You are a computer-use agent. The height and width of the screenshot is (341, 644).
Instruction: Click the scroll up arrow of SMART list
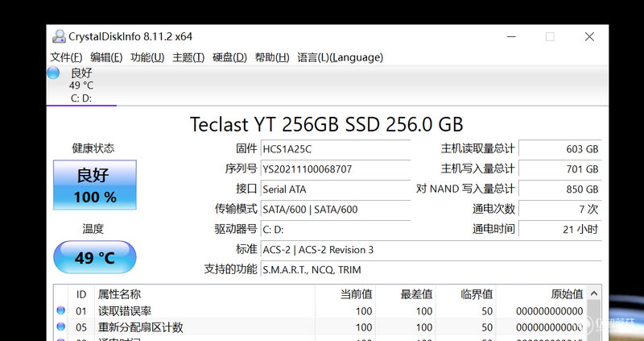(594, 293)
